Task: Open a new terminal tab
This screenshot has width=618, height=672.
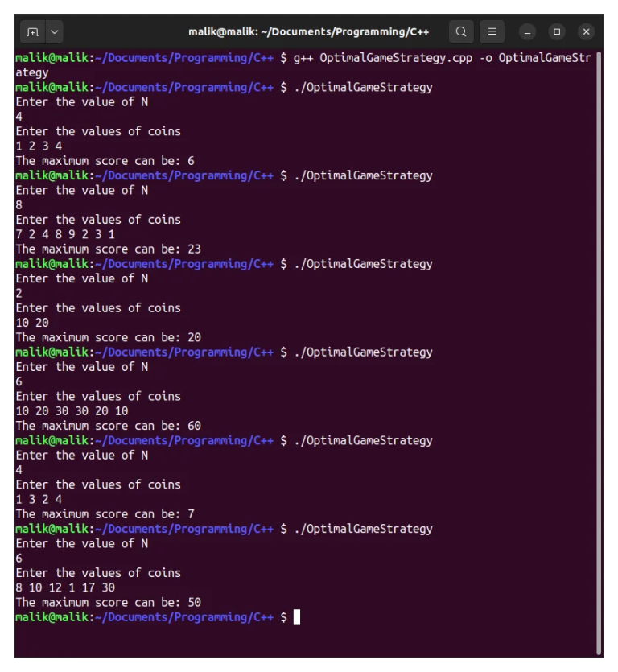Action: [x=32, y=32]
